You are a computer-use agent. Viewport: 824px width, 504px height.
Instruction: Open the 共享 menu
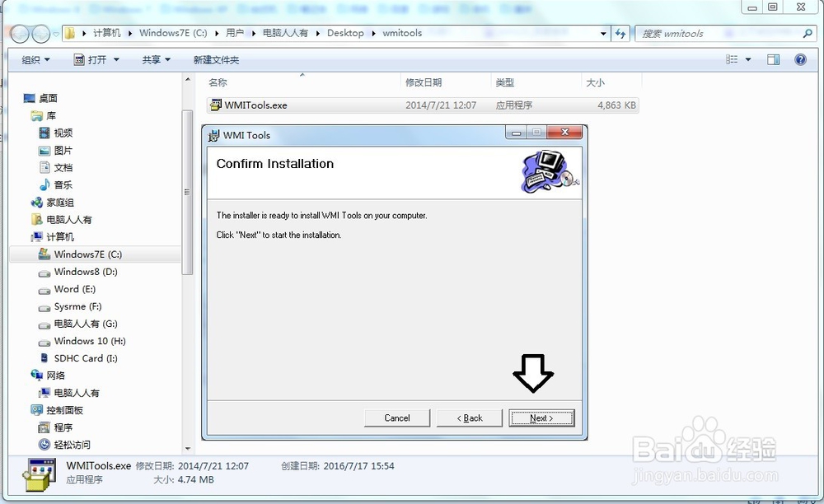click(156, 60)
